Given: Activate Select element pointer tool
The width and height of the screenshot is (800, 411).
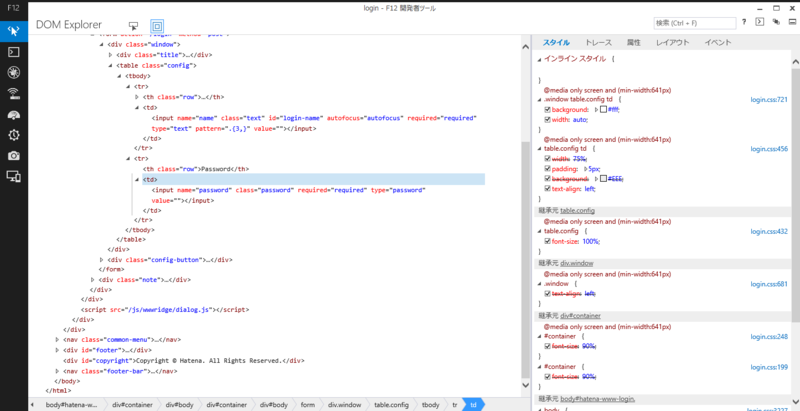Looking at the screenshot, I should click(133, 25).
